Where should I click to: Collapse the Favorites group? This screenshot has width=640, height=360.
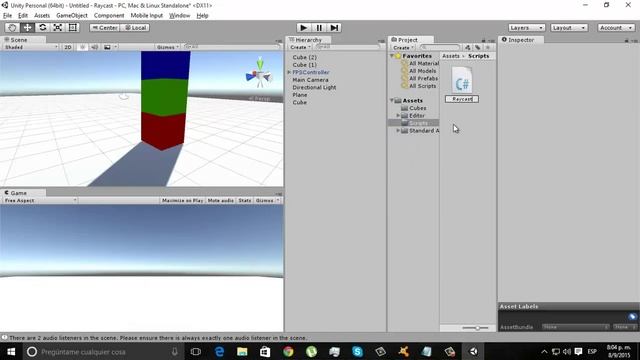(x=392, y=56)
